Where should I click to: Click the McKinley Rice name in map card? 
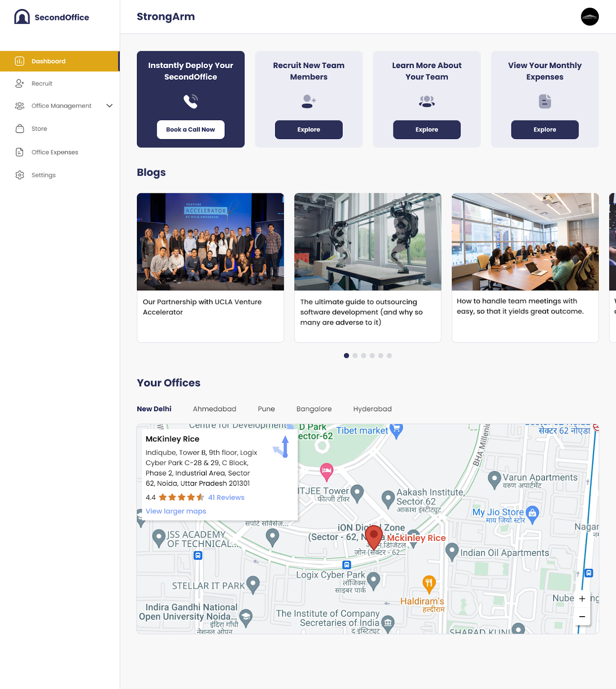pyautogui.click(x=172, y=439)
